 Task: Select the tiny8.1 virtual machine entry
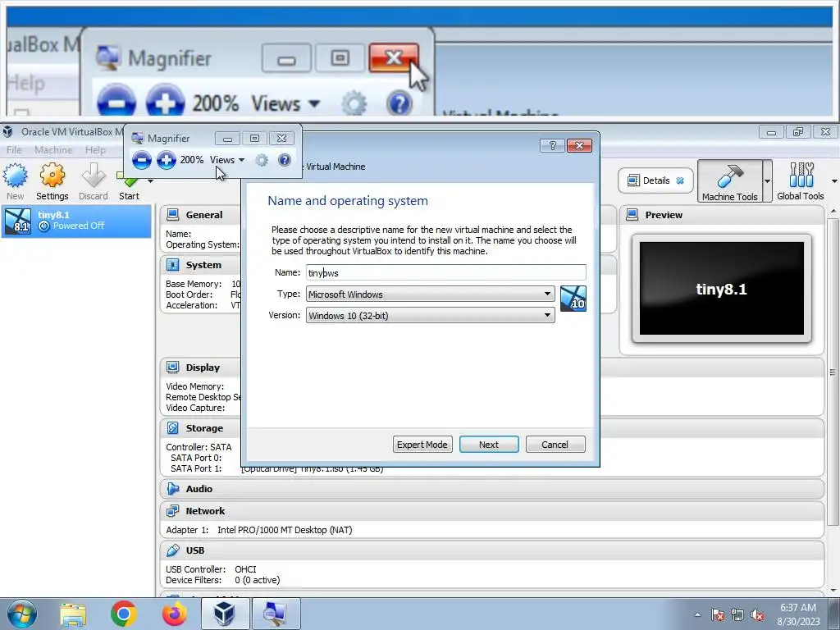(x=76, y=221)
